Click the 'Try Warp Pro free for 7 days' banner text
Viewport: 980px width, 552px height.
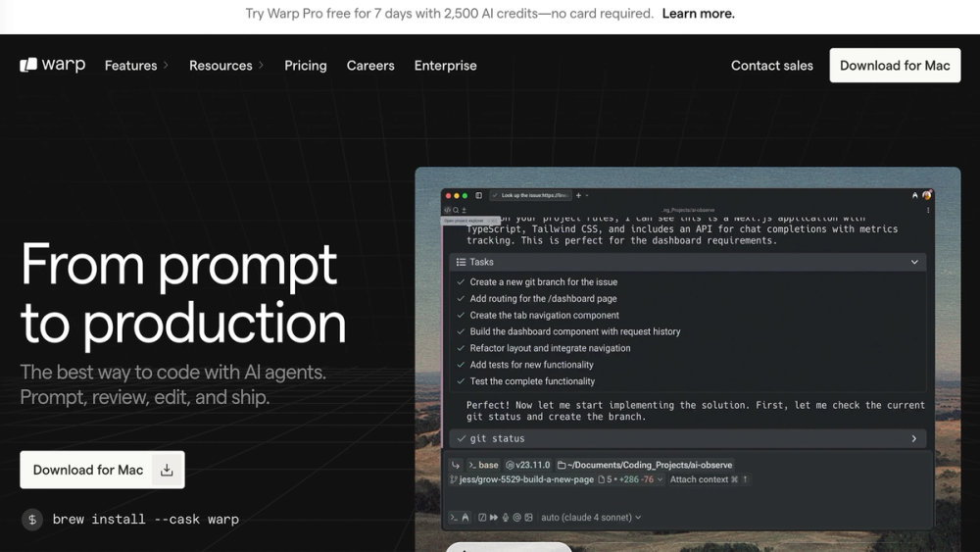(x=449, y=13)
